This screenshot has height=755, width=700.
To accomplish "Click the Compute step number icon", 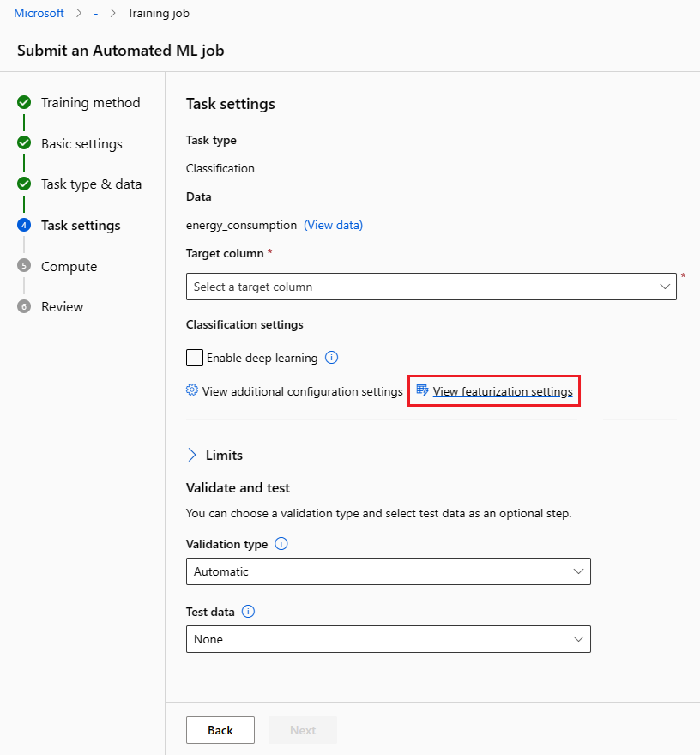I will point(24,266).
